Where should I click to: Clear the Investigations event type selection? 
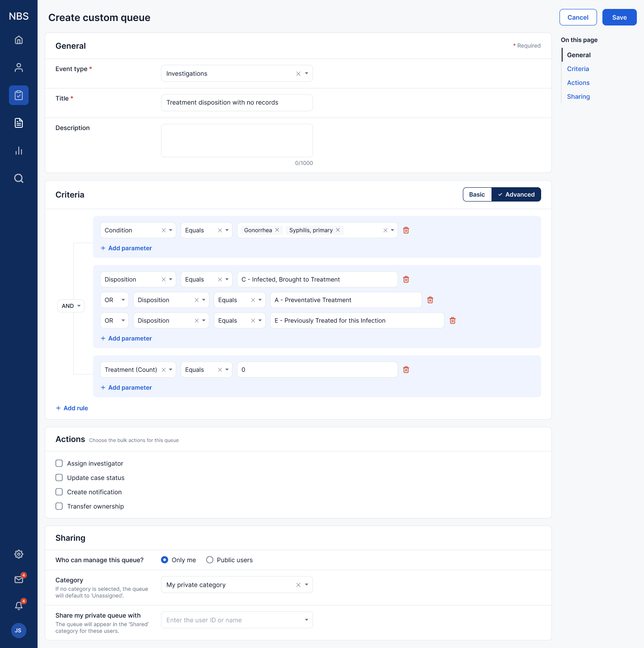tap(298, 73)
